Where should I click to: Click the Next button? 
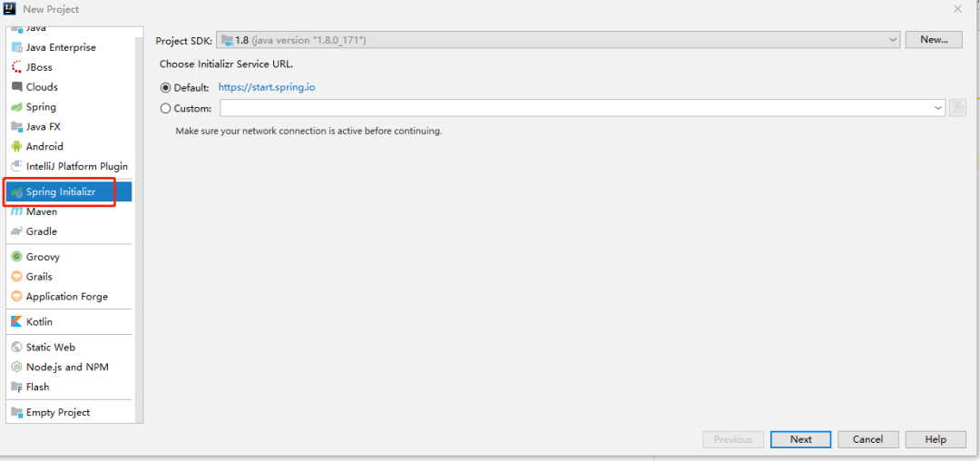tap(800, 439)
